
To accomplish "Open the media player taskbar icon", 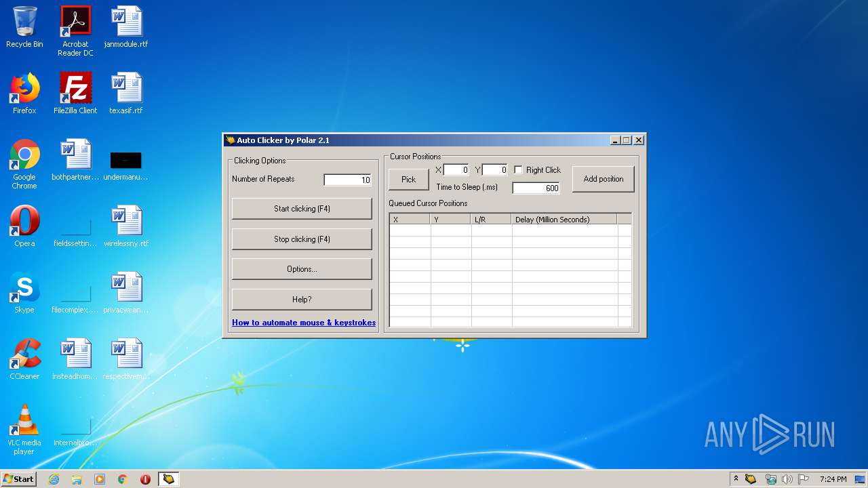I will tap(100, 479).
